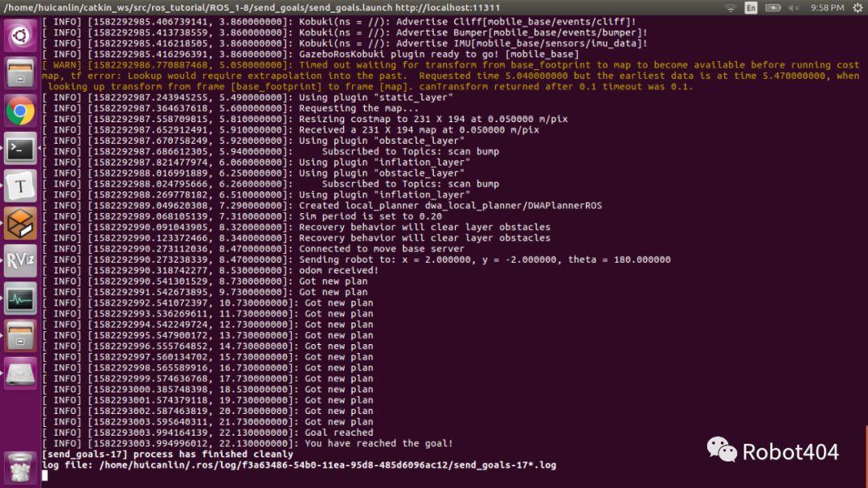The image size is (868, 488).
Task: Click the orange terminal scrollbar handle
Action: click(866, 457)
